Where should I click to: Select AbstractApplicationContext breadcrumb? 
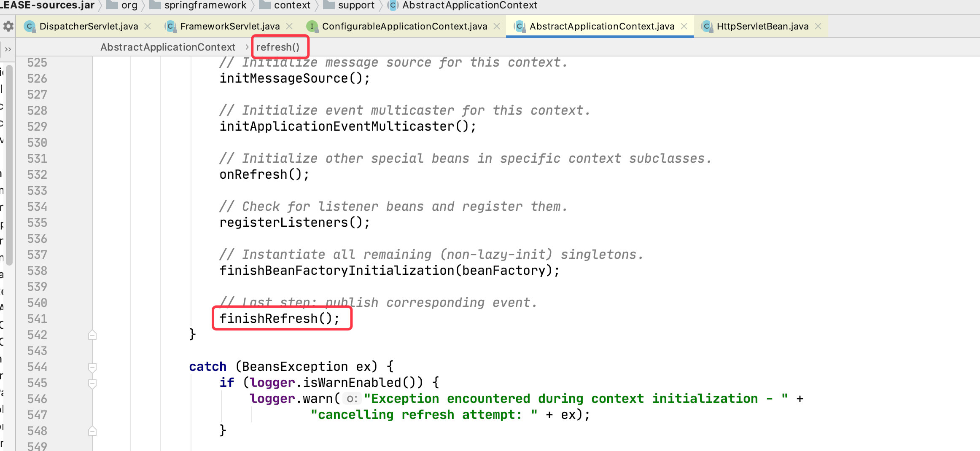coord(168,47)
